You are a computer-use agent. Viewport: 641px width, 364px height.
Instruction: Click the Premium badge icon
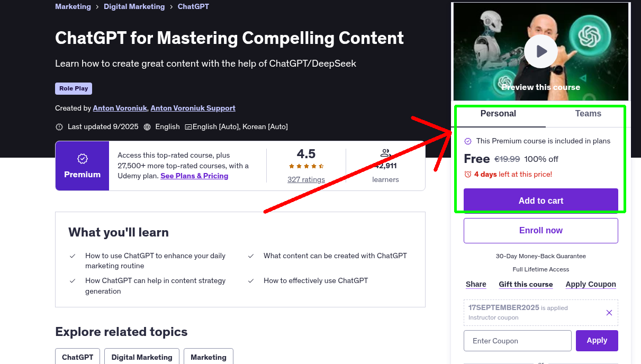click(82, 158)
